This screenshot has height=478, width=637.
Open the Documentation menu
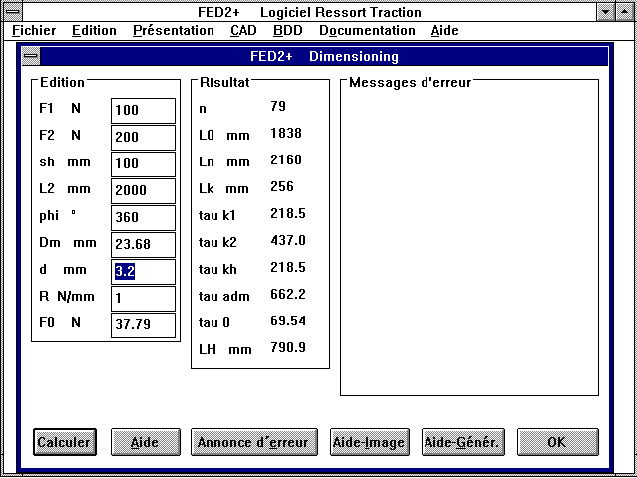367,30
